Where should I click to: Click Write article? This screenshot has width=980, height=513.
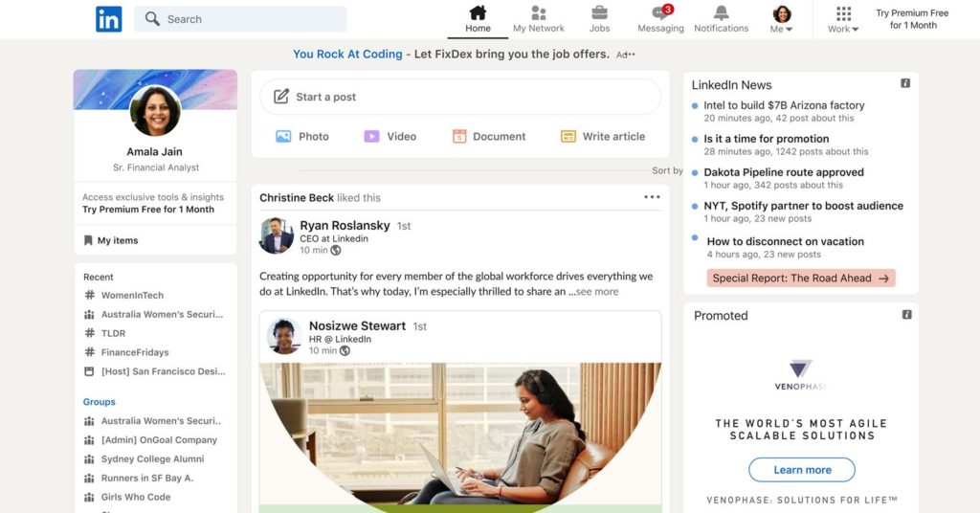click(x=603, y=136)
